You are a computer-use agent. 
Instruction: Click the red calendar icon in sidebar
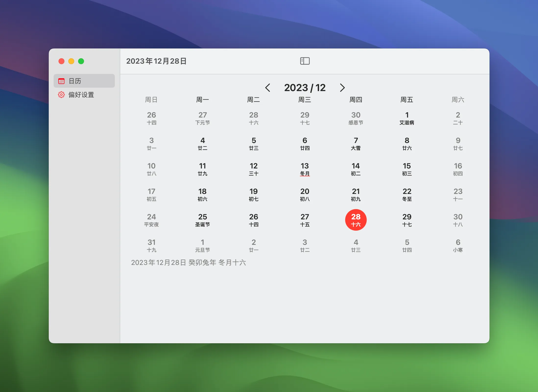pyautogui.click(x=61, y=81)
